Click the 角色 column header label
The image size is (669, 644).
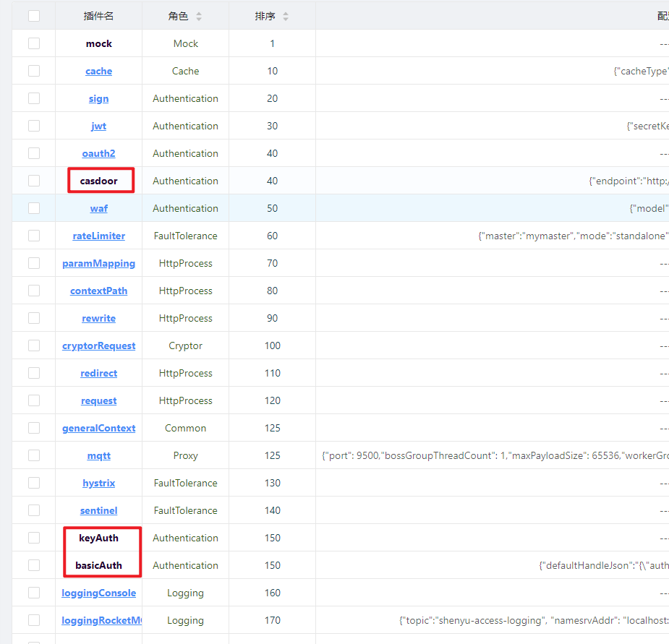(178, 16)
